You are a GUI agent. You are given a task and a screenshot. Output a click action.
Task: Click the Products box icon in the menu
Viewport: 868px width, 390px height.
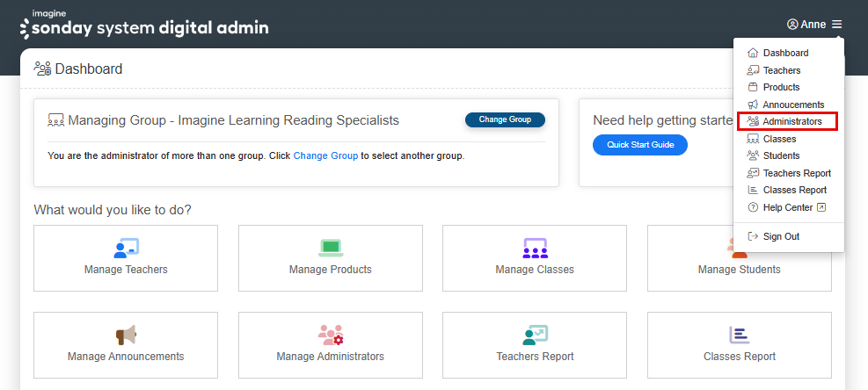pos(752,87)
